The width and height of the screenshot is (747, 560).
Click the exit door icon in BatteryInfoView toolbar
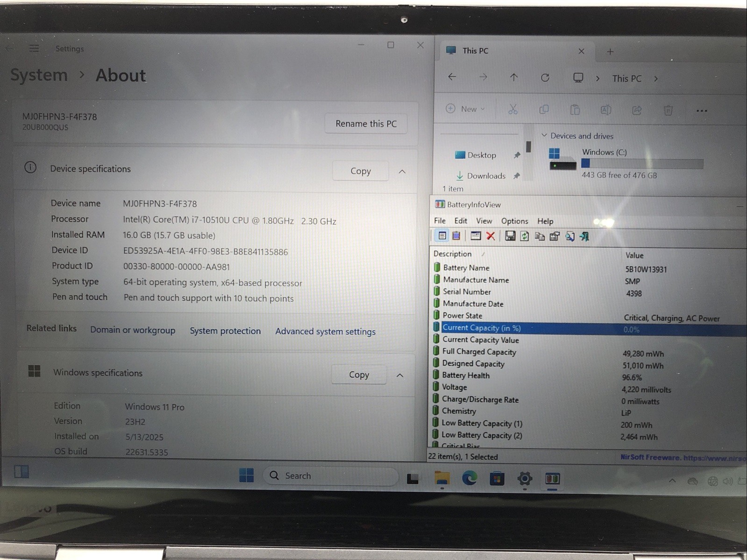584,236
